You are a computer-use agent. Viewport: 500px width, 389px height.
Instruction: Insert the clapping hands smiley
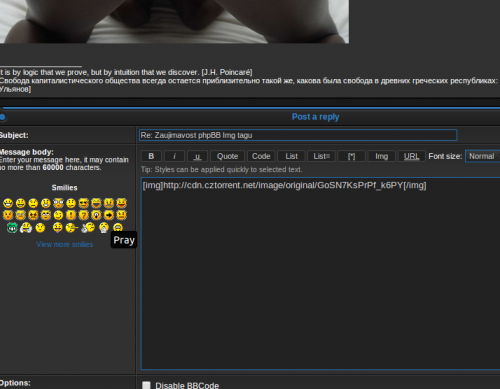26,228
